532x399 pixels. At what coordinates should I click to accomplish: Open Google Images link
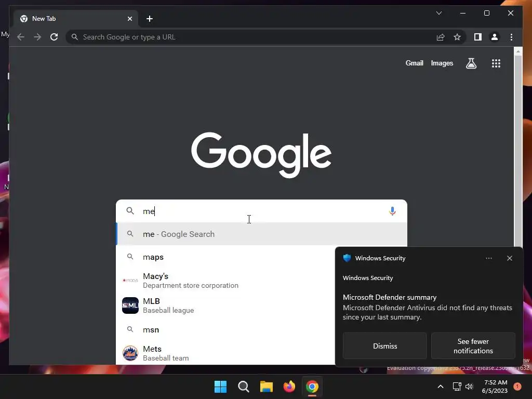(x=442, y=63)
